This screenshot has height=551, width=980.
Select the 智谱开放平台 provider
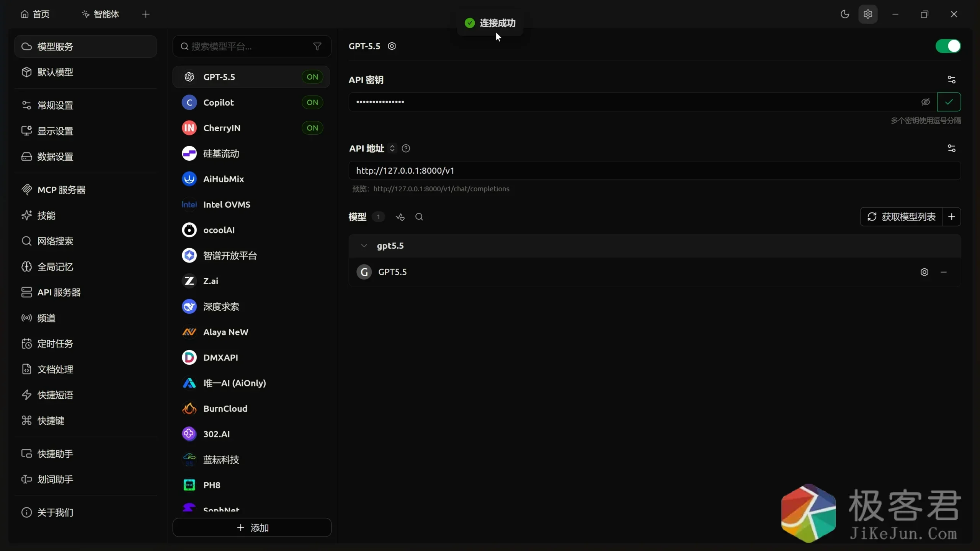[251, 256]
